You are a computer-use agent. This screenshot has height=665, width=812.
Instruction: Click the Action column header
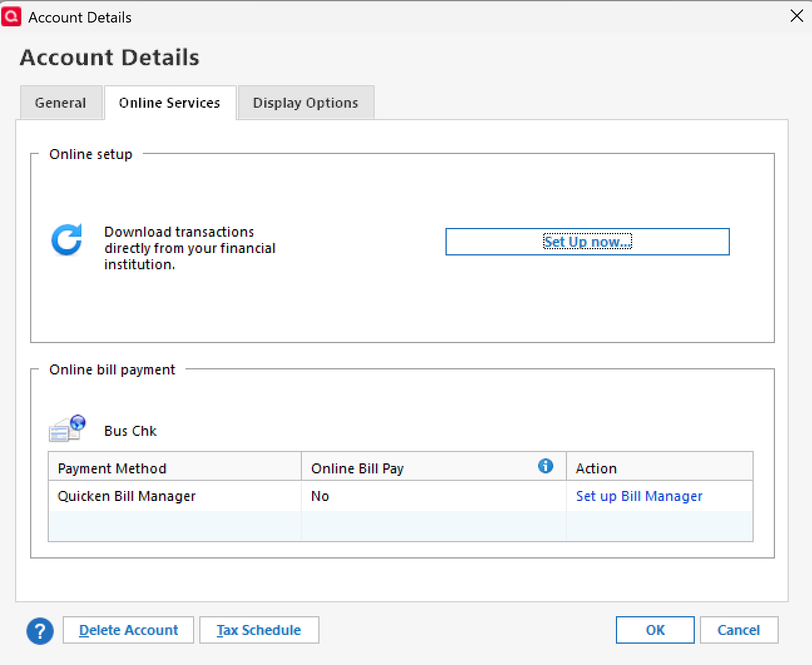point(596,468)
